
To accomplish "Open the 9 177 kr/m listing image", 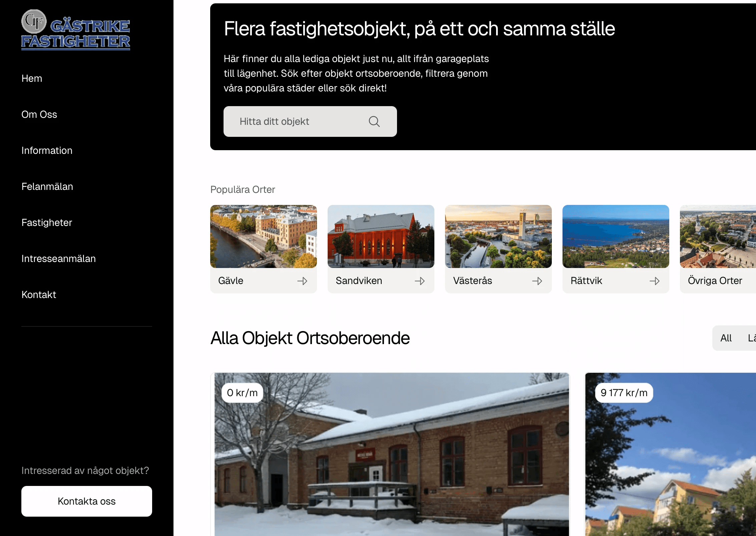I will 671,454.
